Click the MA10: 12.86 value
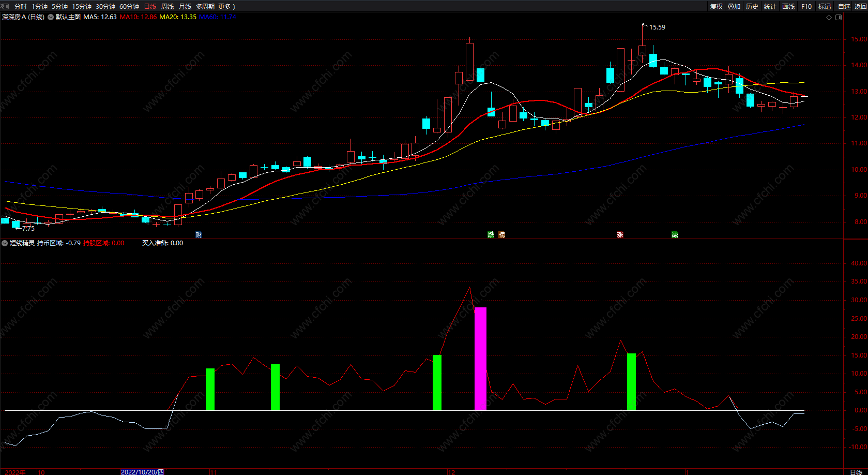Viewport: 868px width, 475px height. (x=138, y=17)
